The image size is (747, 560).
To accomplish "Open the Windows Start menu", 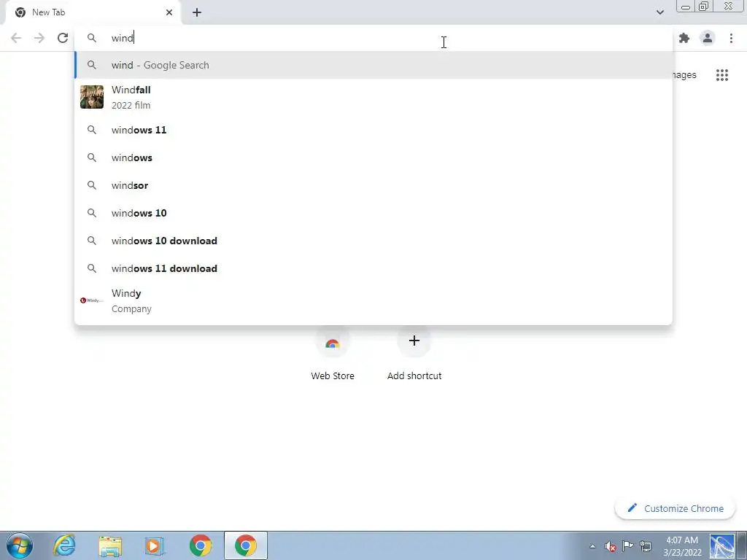I will click(x=20, y=545).
